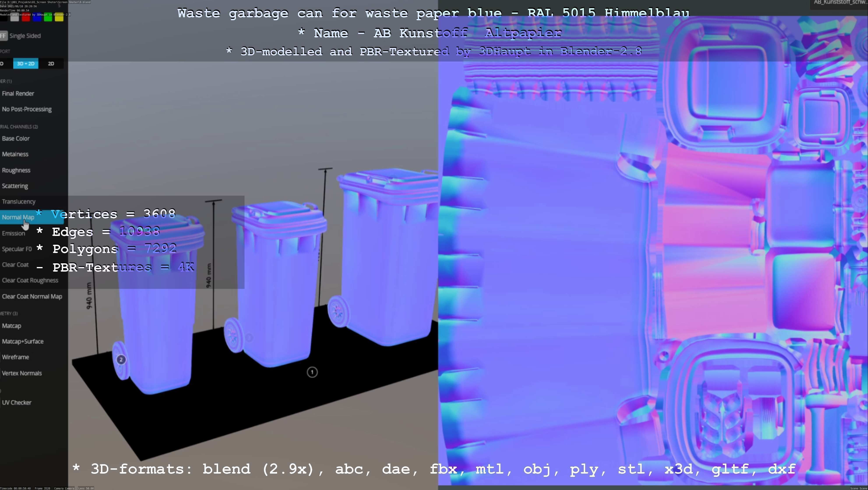Screen dimensions: 868x490
Task: Switch to the 2D viewport tab
Action: (51, 64)
